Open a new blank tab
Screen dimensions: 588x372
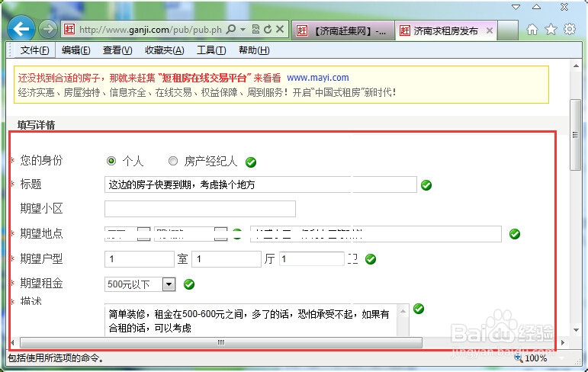coord(508,30)
